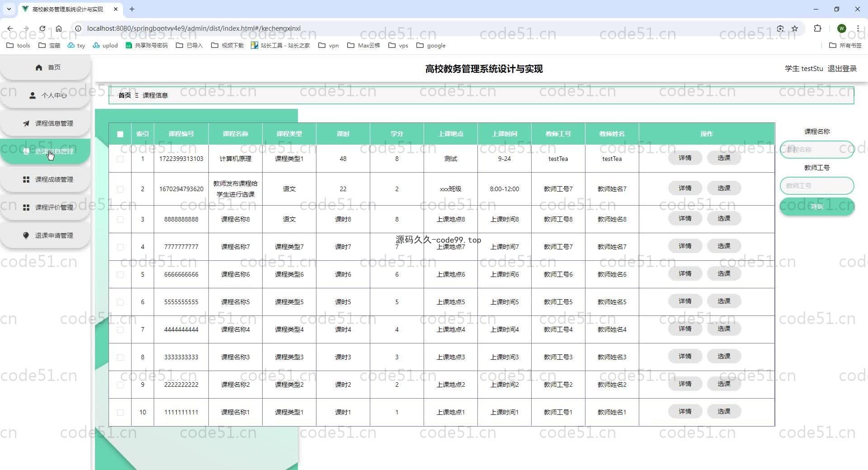Open the browser extensions puzzle icon

click(817, 28)
